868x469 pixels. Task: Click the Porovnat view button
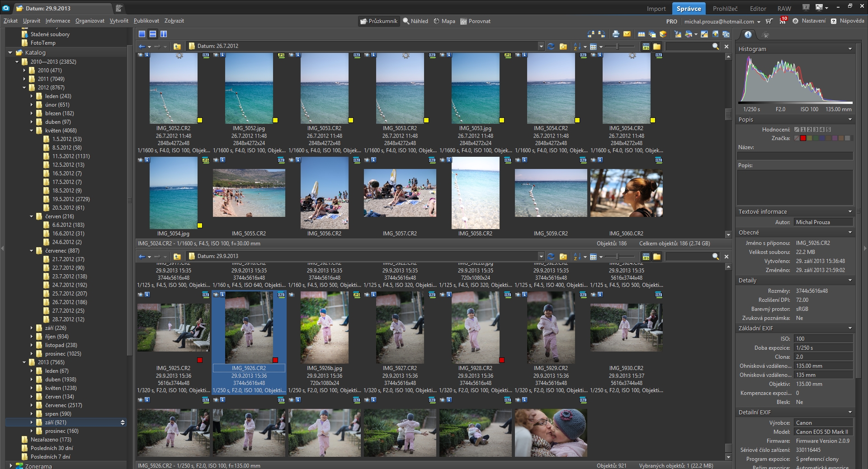[x=475, y=21]
